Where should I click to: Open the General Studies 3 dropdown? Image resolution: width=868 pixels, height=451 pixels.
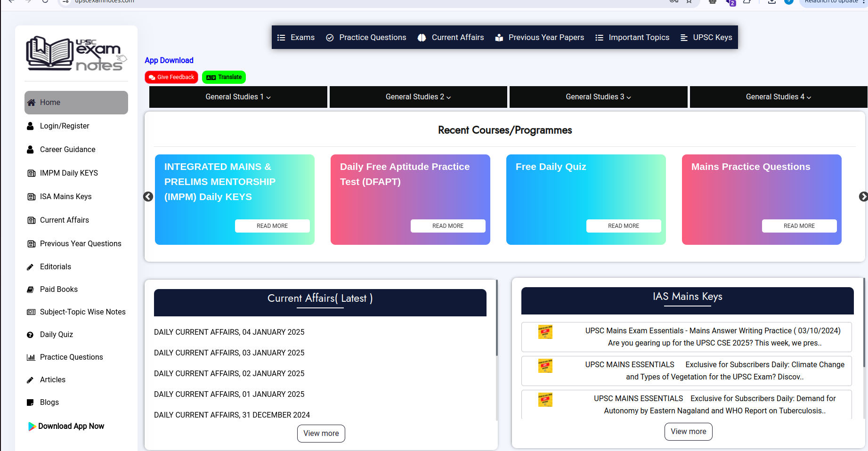598,97
